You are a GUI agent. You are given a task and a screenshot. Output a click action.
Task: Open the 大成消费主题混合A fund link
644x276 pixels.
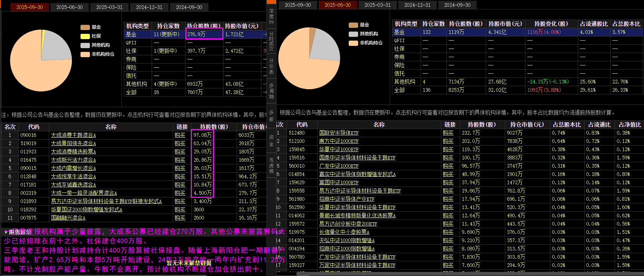pos(73,135)
